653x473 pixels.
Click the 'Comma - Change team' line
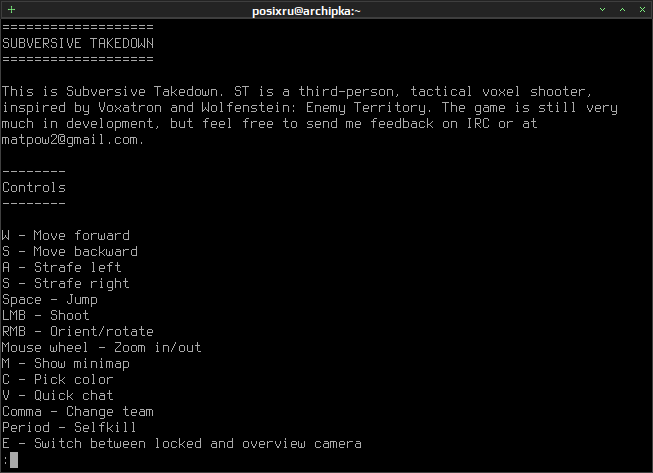pyautogui.click(x=78, y=412)
